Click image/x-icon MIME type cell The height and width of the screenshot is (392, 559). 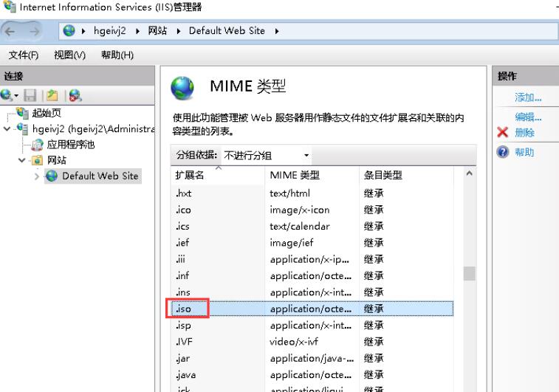pos(300,210)
